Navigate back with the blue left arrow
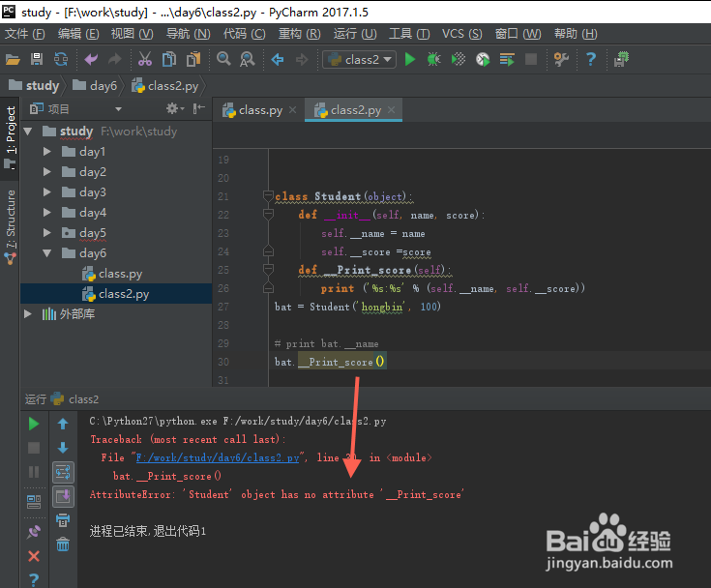This screenshot has height=588, width=711. (278, 59)
